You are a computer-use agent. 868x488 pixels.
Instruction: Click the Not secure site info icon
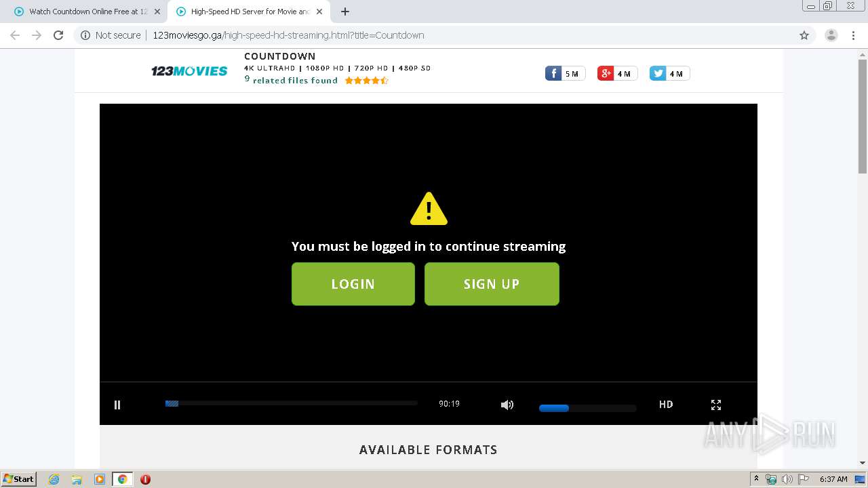coord(85,35)
